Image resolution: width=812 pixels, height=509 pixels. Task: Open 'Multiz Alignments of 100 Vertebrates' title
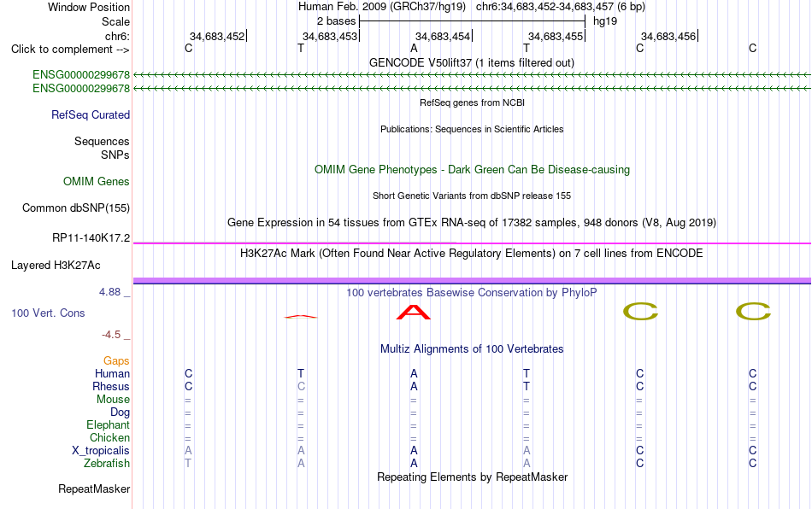point(472,348)
